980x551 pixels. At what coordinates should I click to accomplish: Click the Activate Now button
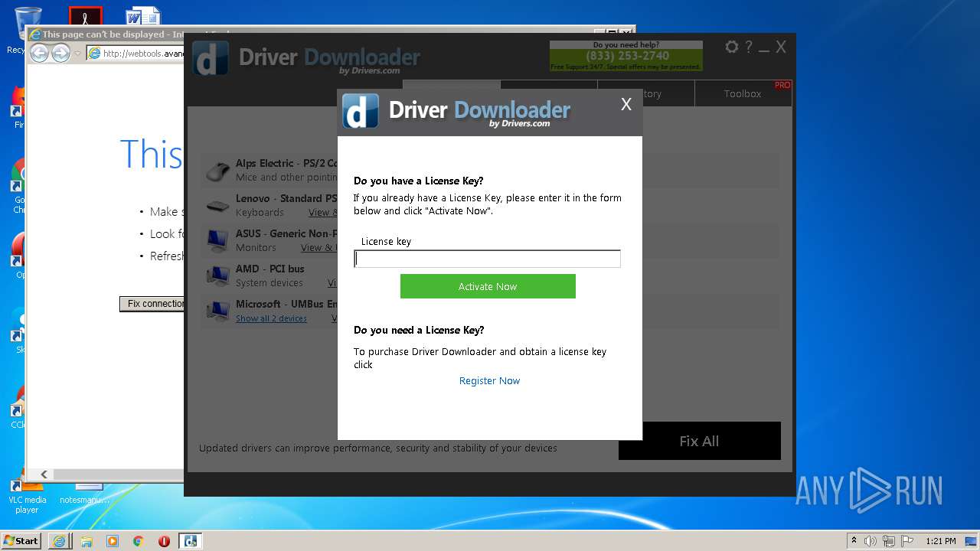pos(488,286)
